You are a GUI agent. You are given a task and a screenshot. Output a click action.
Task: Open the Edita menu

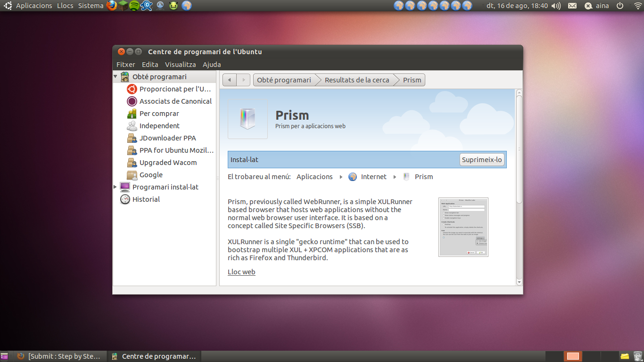150,64
